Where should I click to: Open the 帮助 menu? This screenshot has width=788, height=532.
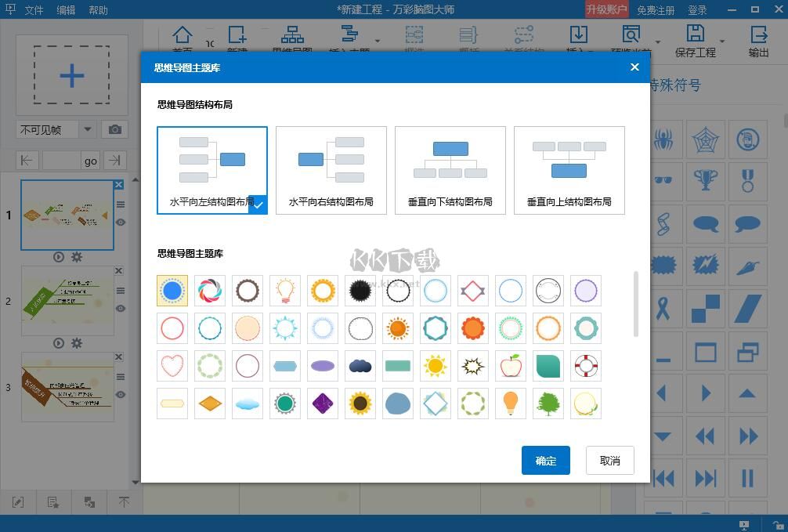(98, 9)
